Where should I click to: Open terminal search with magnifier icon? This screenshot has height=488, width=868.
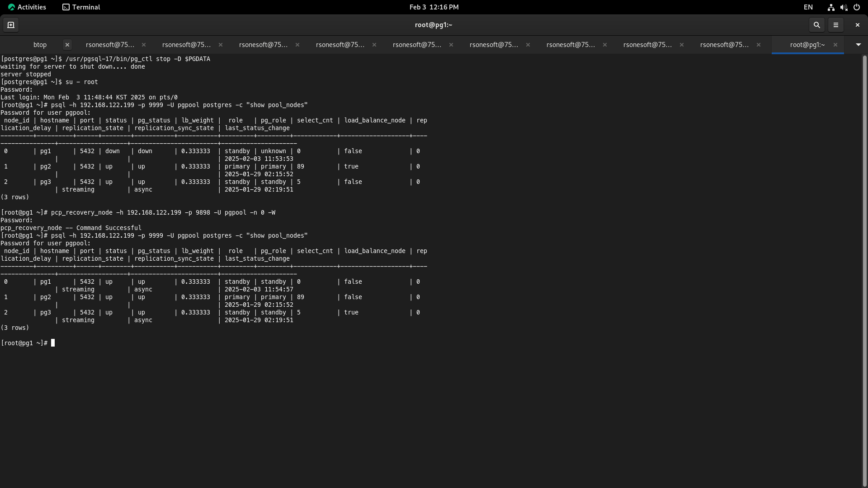tap(816, 25)
